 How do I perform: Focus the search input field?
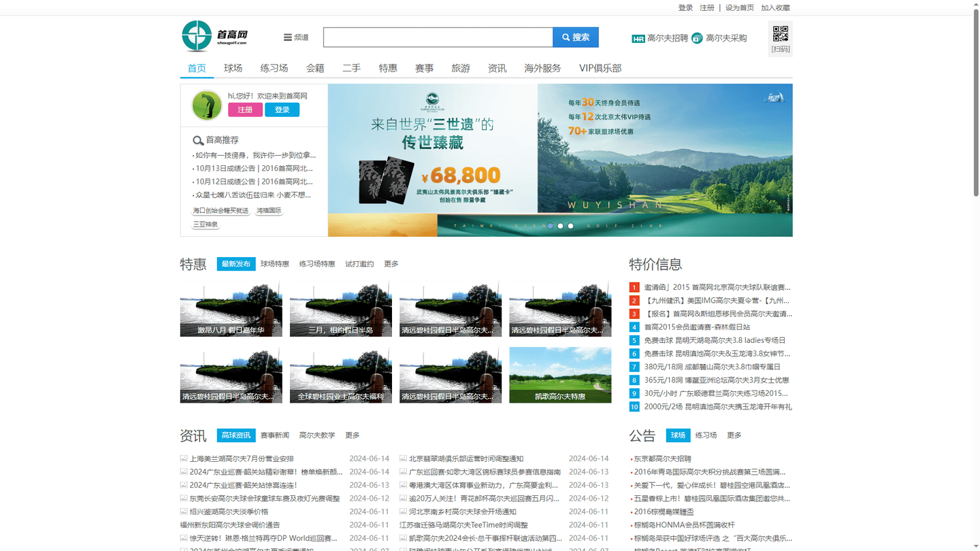tap(438, 37)
